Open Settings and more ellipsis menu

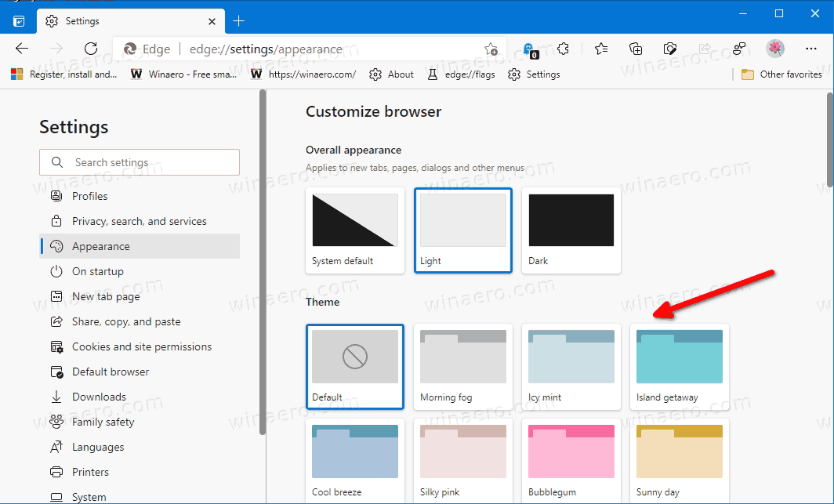(811, 49)
